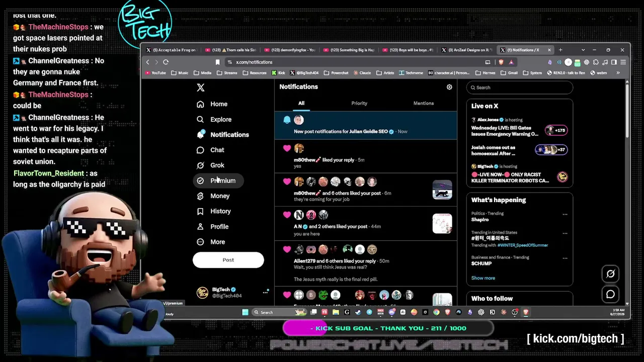Open the Money dollar icon in sidebar
Screen dimensions: 644x362
[x=200, y=196]
